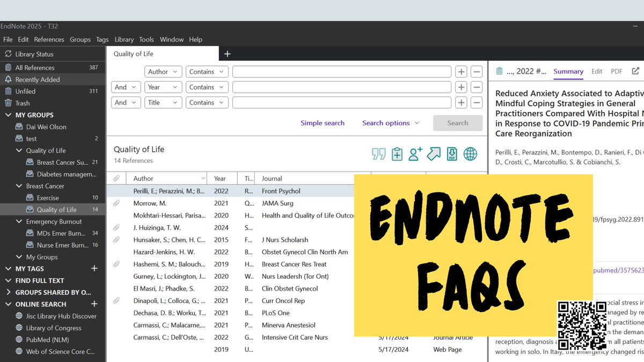Viewport: 644px width, 362px height.
Task: Click the online search globe icon
Action: click(x=470, y=154)
